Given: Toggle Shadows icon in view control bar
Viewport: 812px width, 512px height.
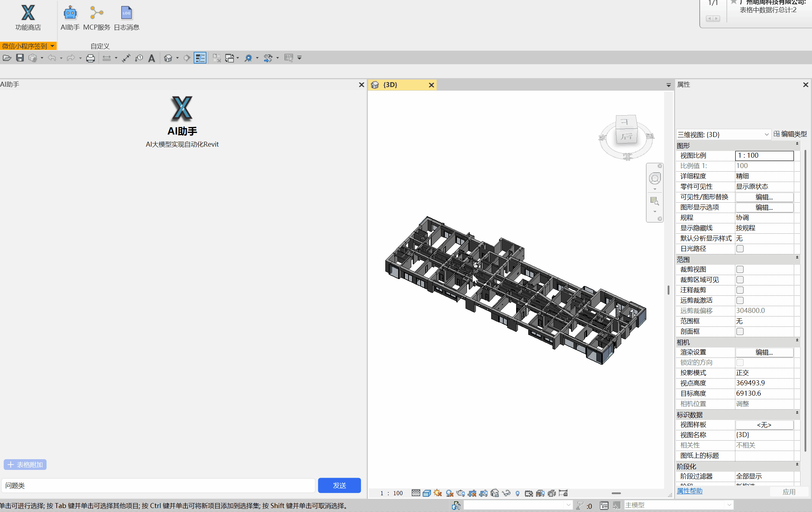Looking at the screenshot, I should 449,493.
